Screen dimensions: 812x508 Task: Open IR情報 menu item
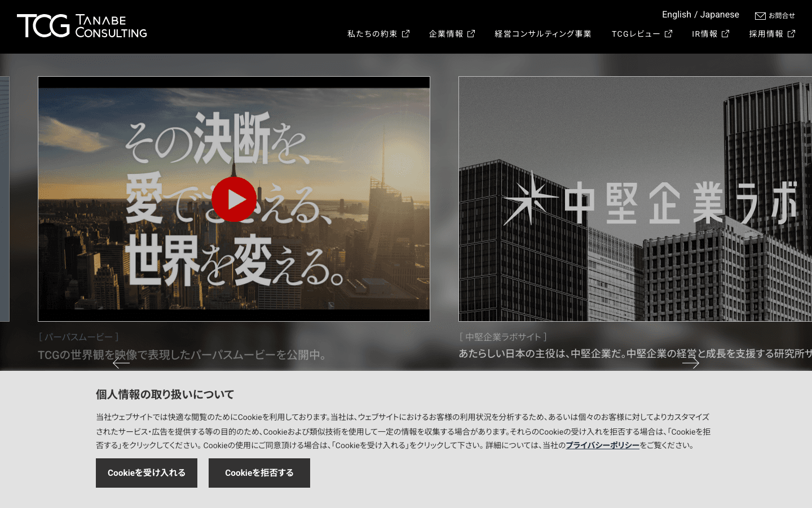click(x=705, y=34)
